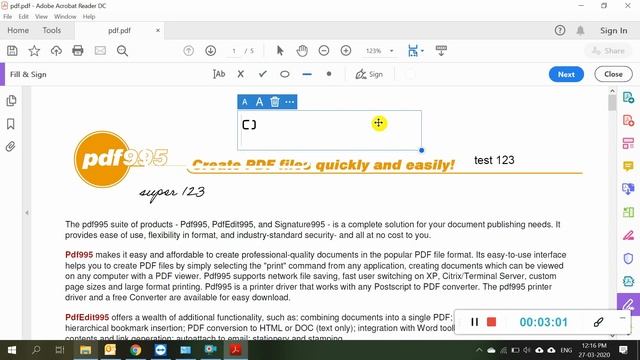Open the Help menu
The width and height of the screenshot is (640, 360).
(x=89, y=17)
